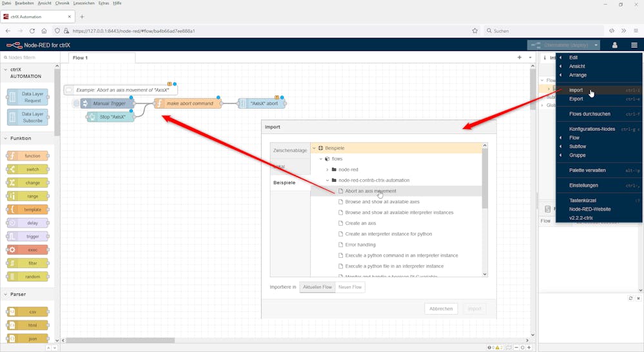The image size is (644, 352).
Task: Open the Node-RED hamburger menu
Action: point(634,45)
